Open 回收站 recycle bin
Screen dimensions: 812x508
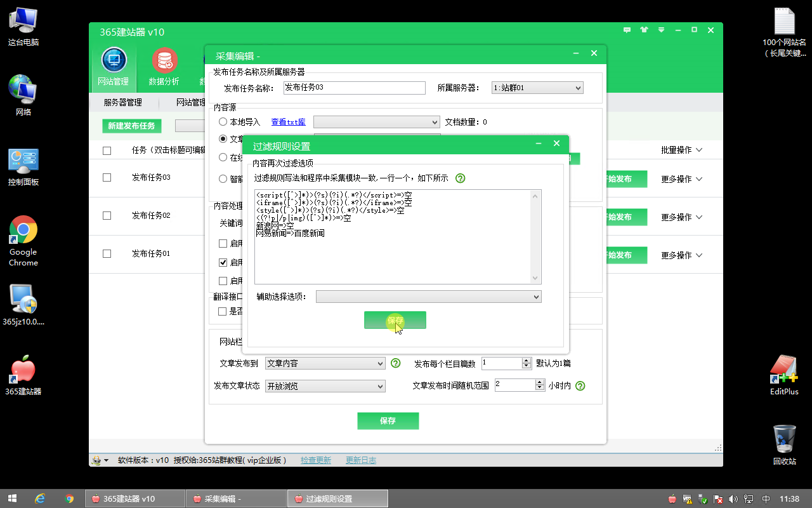[784, 445]
